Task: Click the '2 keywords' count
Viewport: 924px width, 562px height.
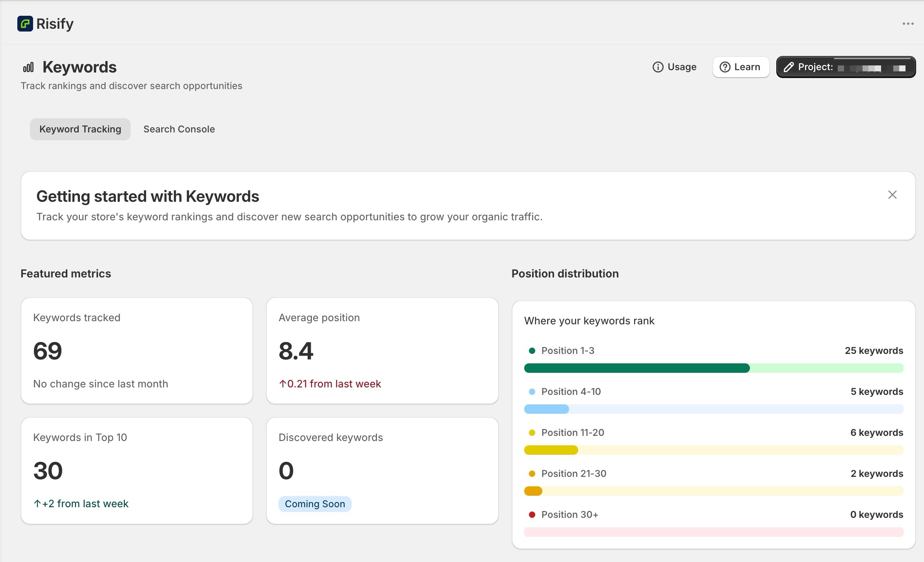Action: [877, 474]
